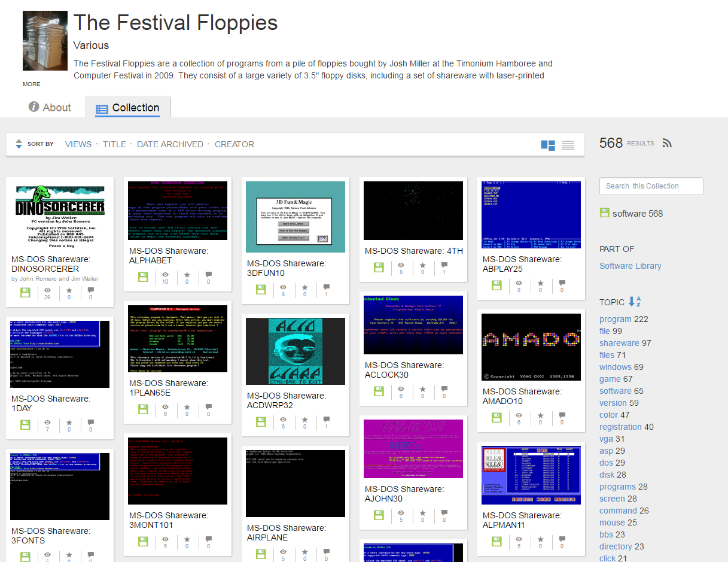Click the software floppy icon under ALPHABET

[144, 277]
